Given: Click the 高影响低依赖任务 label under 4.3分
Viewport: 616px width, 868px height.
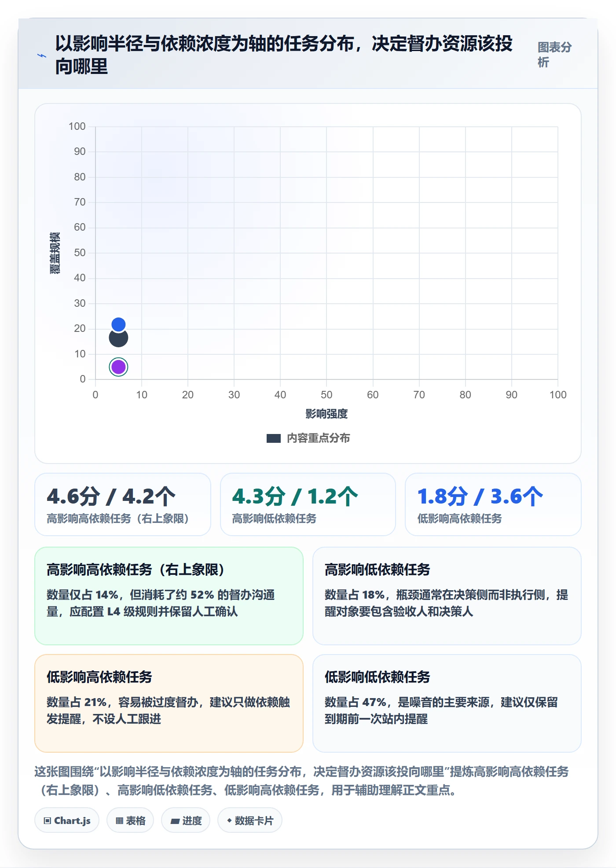Looking at the screenshot, I should point(274,519).
